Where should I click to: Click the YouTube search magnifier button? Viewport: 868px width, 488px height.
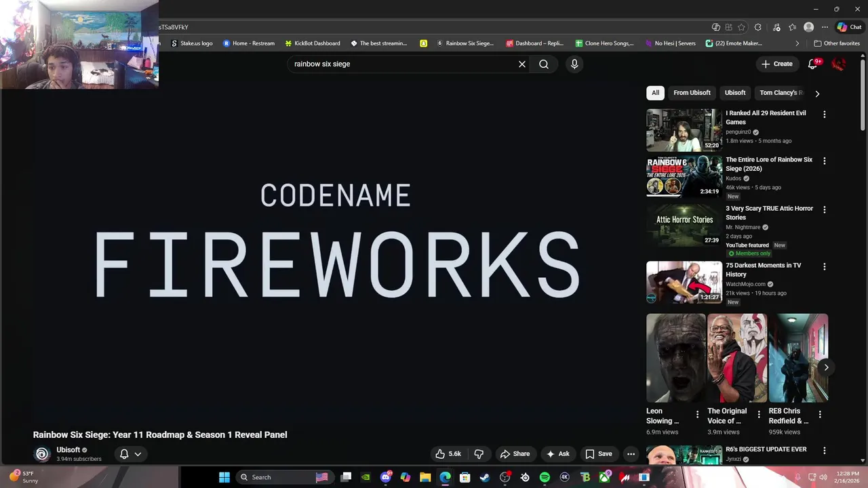(x=544, y=64)
